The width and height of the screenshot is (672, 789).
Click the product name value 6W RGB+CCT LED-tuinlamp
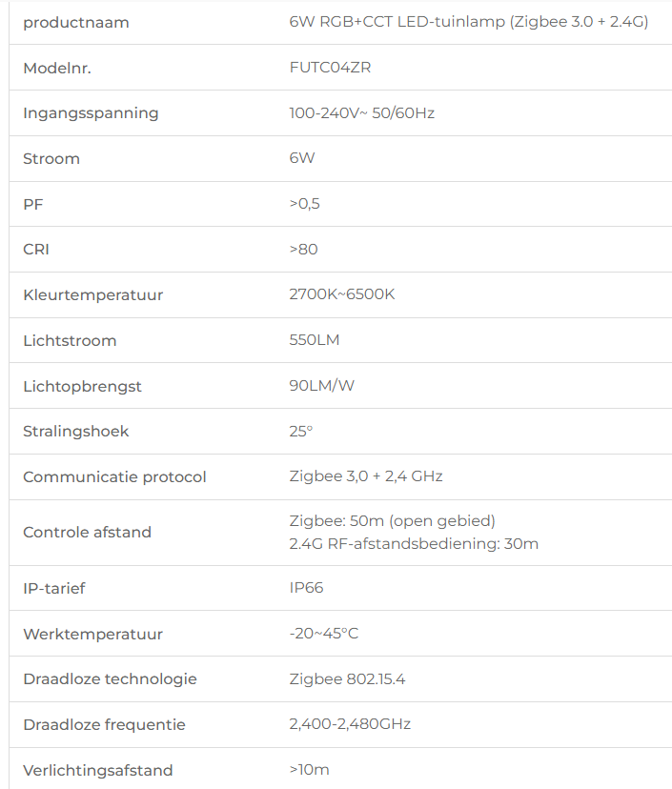coord(469,22)
